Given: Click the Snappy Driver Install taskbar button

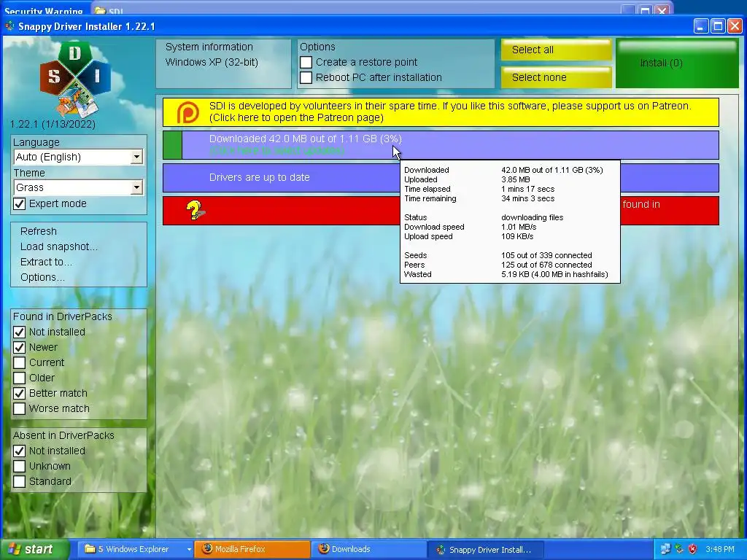Looking at the screenshot, I should pos(485,550).
